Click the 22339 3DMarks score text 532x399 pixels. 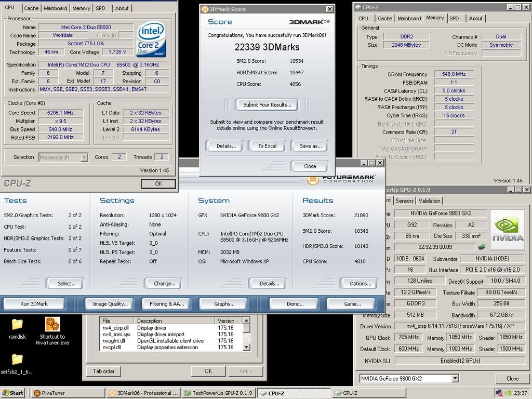267,47
